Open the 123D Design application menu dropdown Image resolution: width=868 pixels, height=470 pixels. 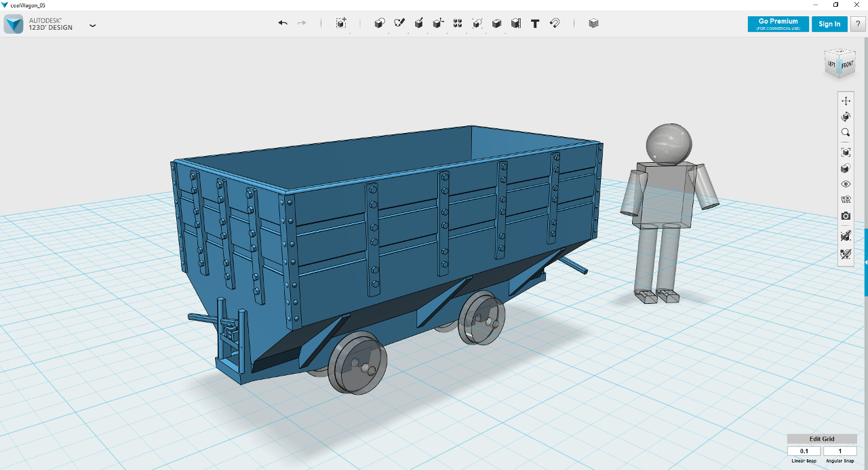[92, 25]
